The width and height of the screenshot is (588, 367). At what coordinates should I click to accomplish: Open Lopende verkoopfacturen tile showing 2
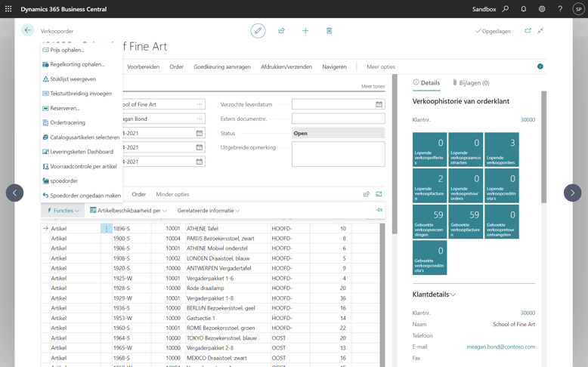pos(430,185)
